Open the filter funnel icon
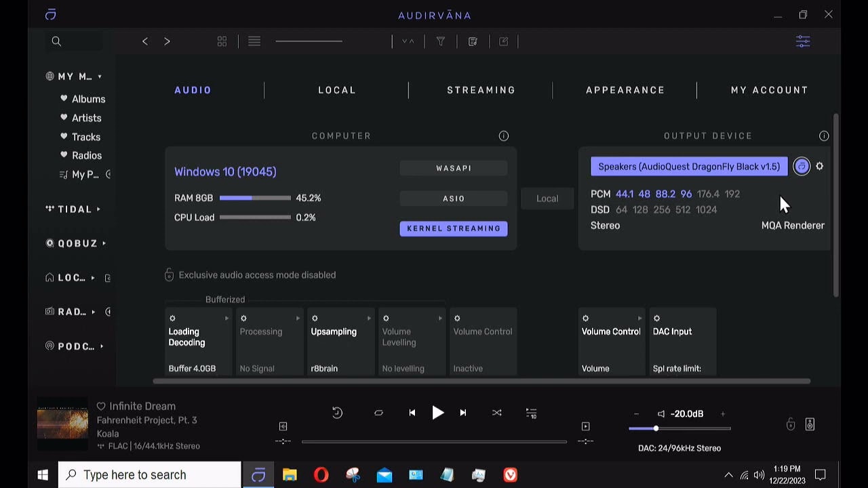Image resolution: width=868 pixels, height=488 pixels. (441, 41)
